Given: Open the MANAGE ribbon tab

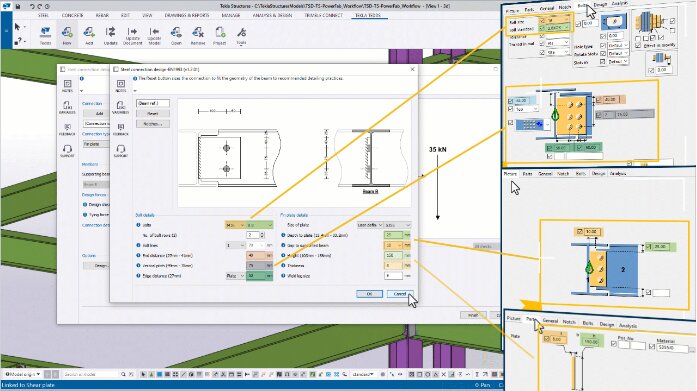Looking at the screenshot, I should coord(231,16).
